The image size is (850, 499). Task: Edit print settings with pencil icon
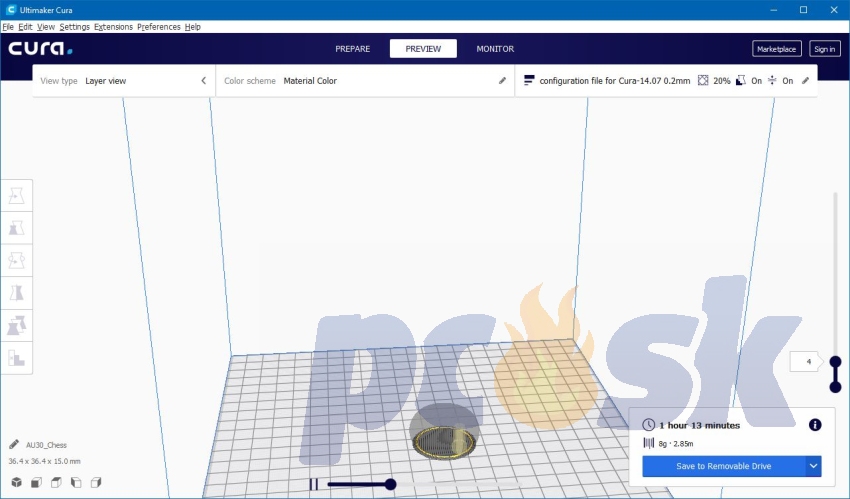point(806,81)
